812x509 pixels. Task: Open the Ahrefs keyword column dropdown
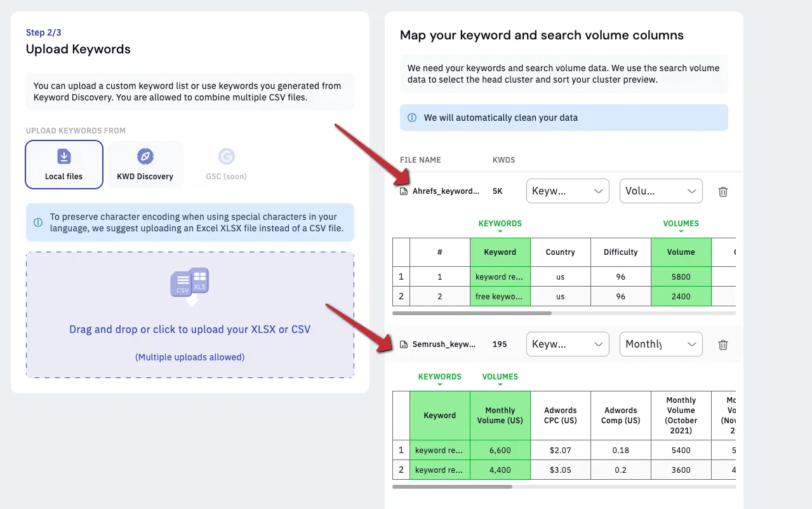click(x=568, y=191)
